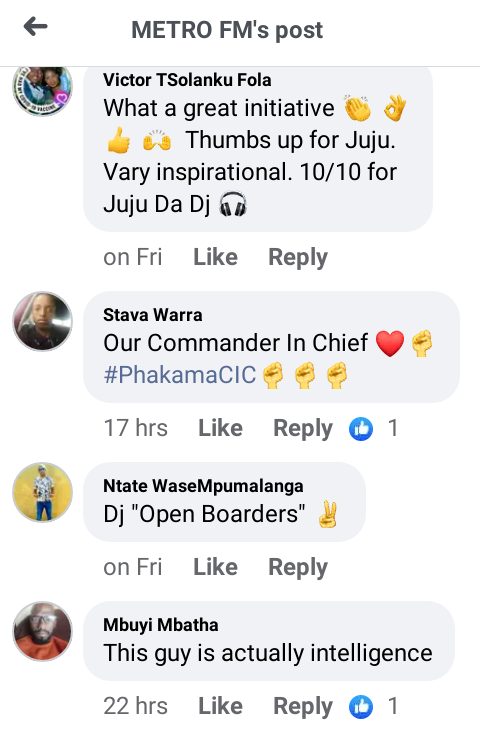Like Stava Warra's Commander In Chief comment

click(x=220, y=428)
